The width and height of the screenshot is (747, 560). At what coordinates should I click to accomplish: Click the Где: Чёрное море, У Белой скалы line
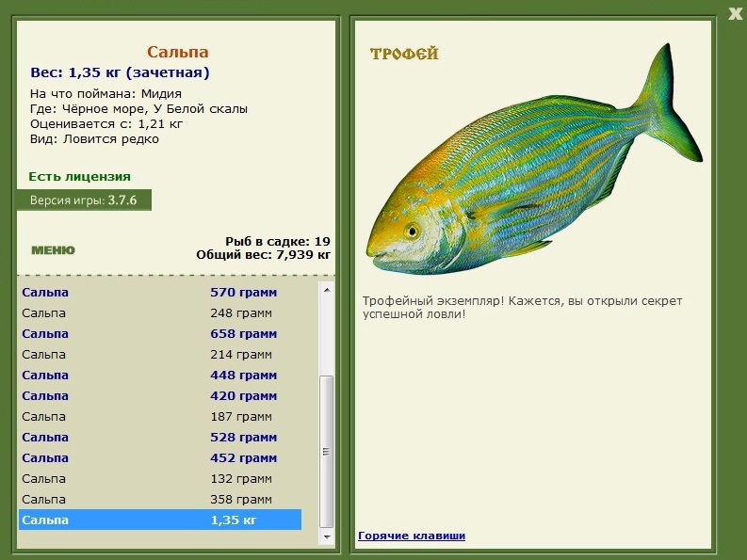(x=138, y=109)
